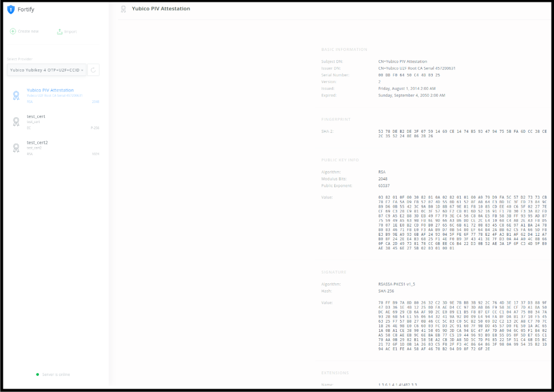This screenshot has width=554, height=392.
Task: Click the "SHA-256" hash value
Action: pos(386,291)
